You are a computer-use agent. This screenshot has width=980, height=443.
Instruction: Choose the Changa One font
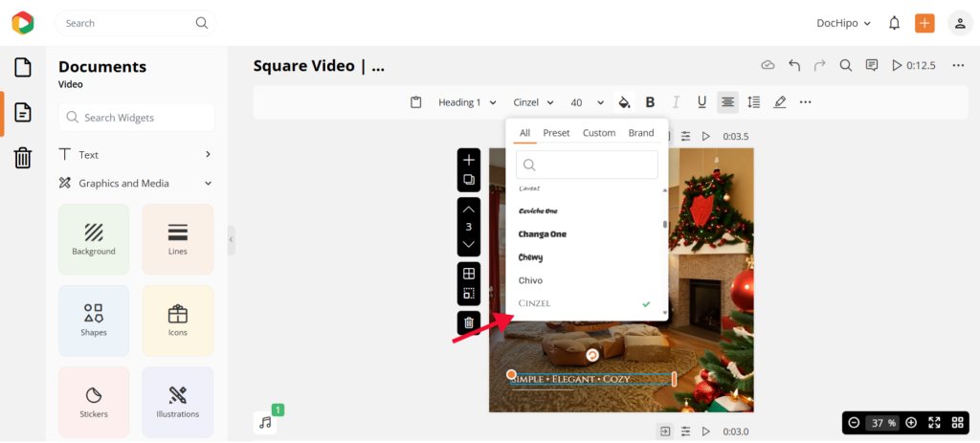pyautogui.click(x=543, y=233)
